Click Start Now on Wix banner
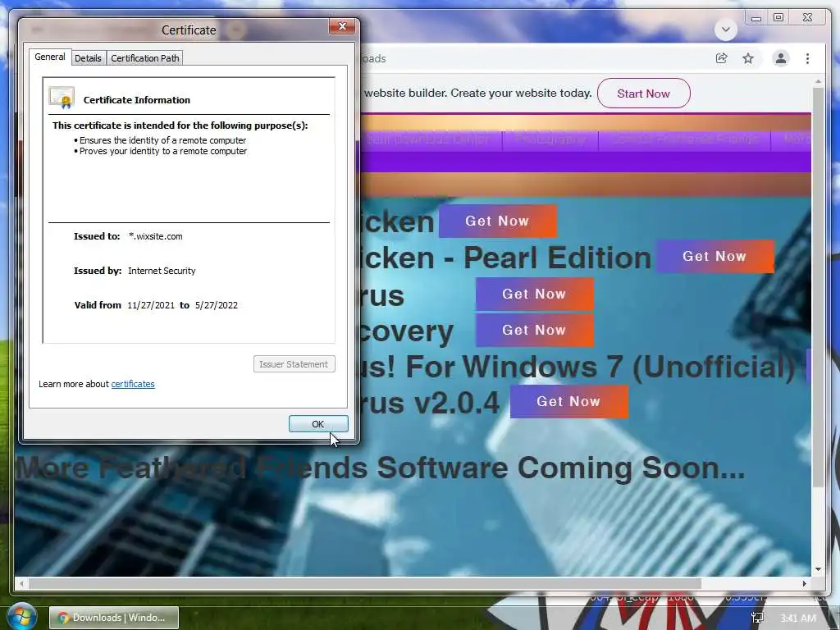840x630 pixels. pyautogui.click(x=643, y=94)
